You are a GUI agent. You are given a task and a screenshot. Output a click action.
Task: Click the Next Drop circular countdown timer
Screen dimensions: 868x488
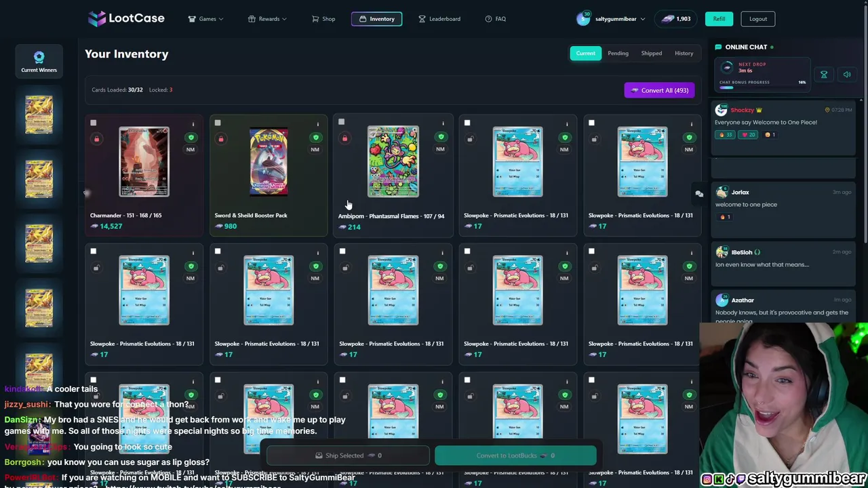pyautogui.click(x=727, y=67)
